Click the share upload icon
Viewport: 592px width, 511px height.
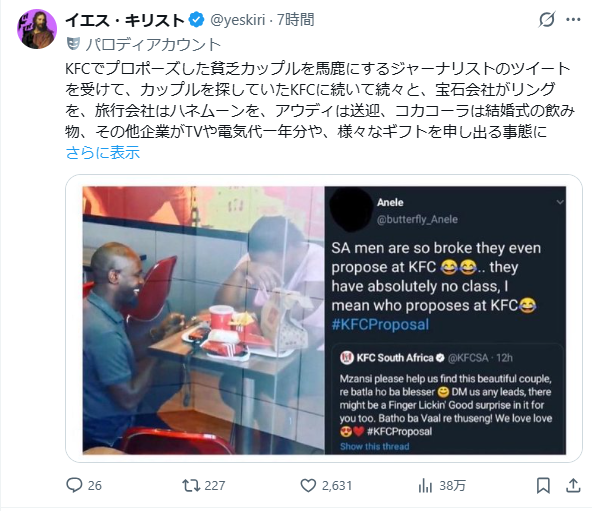(573, 485)
